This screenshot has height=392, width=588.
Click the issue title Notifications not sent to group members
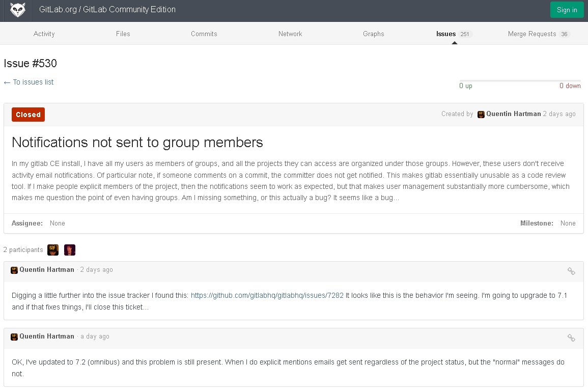pos(137,143)
